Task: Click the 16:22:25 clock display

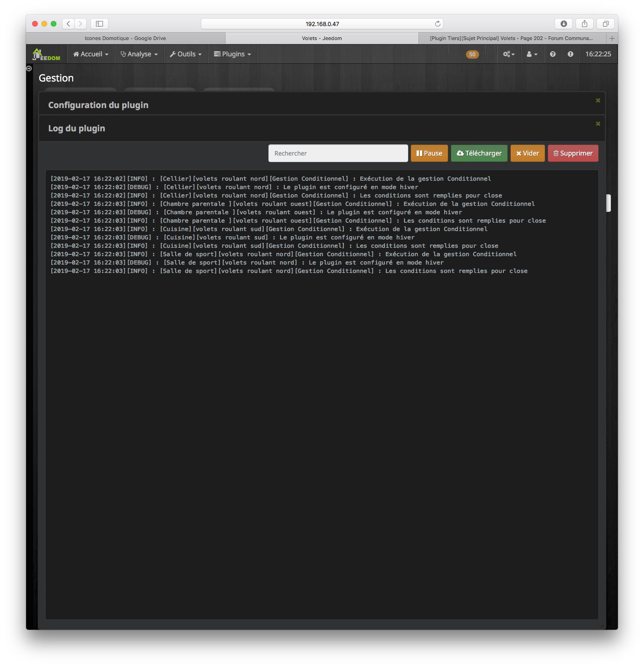Action: pyautogui.click(x=598, y=54)
